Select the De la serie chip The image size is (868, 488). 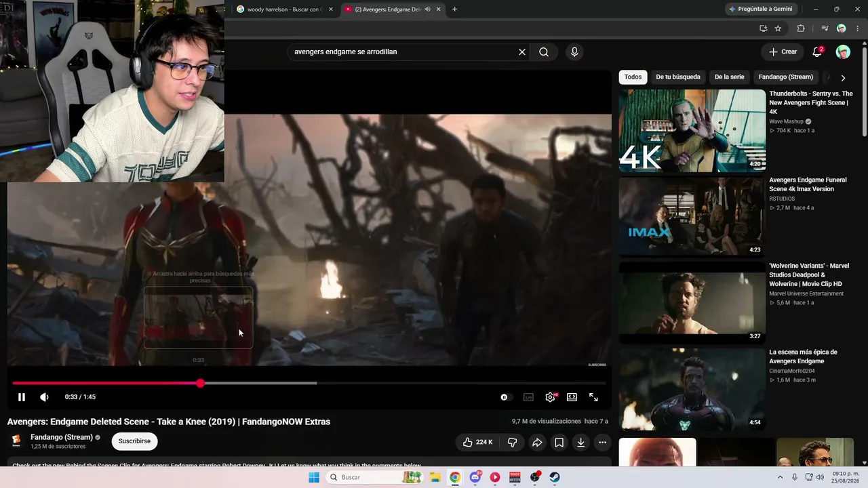click(x=730, y=77)
